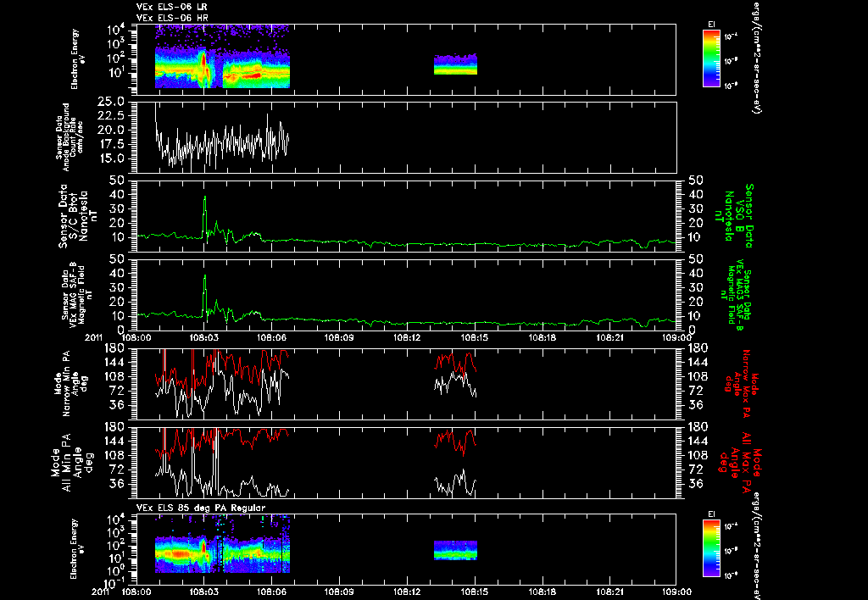Click the 108:15 tick on the bottom time axis
Image resolution: width=868 pixels, height=600 pixels.
point(475,592)
